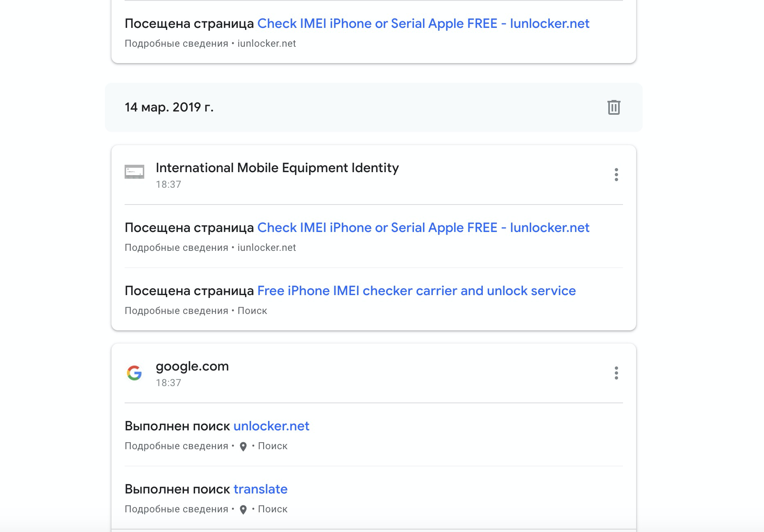Image resolution: width=764 pixels, height=532 pixels.
Task: Click Подробные сведения under unlocker.net search
Action: [176, 446]
